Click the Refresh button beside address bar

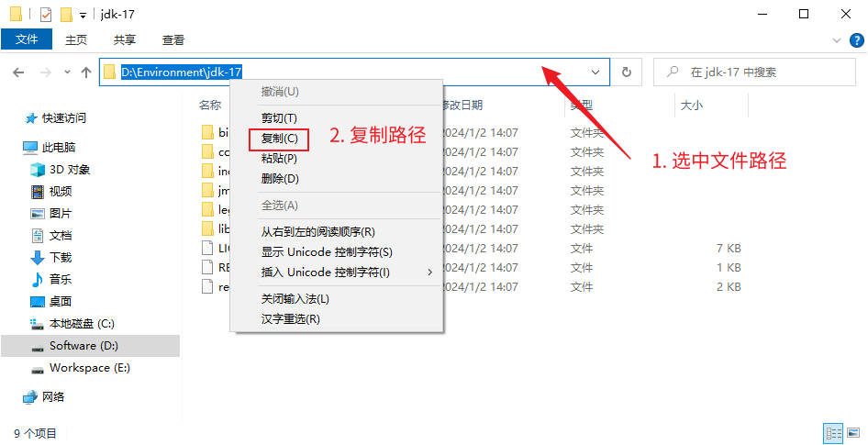[x=627, y=72]
